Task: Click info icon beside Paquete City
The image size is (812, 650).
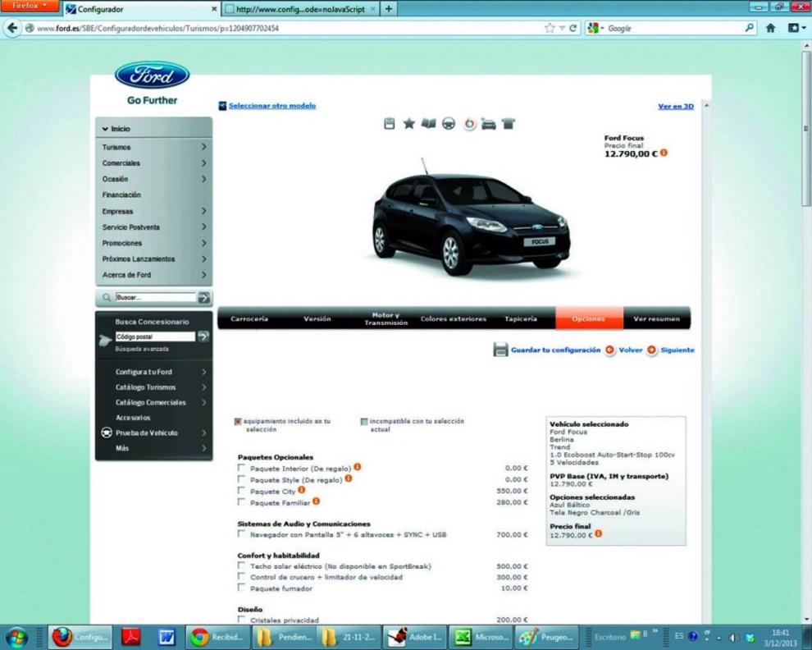Action: 301,490
